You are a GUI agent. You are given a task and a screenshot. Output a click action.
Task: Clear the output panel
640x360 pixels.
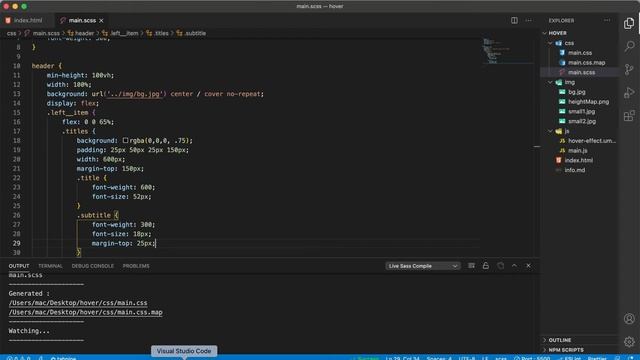point(471,266)
